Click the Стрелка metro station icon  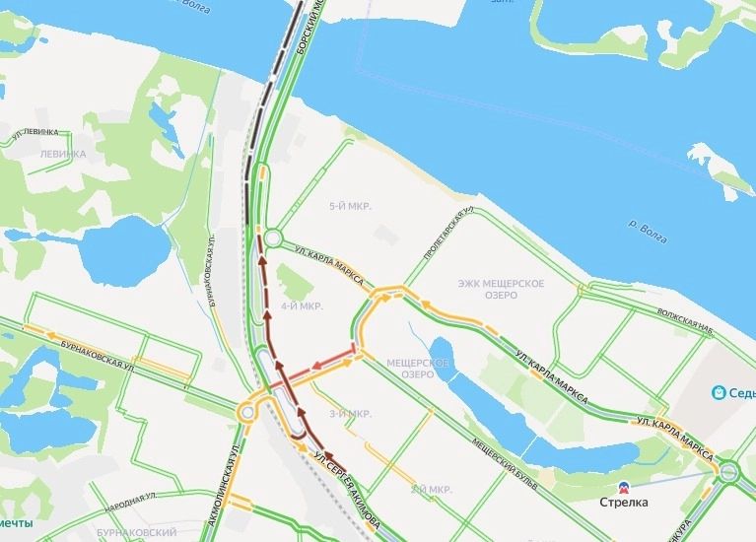click(x=623, y=488)
